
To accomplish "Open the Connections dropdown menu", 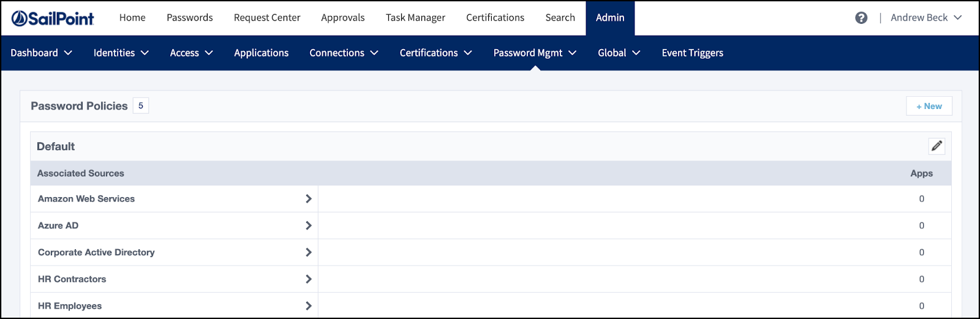I will coord(344,53).
